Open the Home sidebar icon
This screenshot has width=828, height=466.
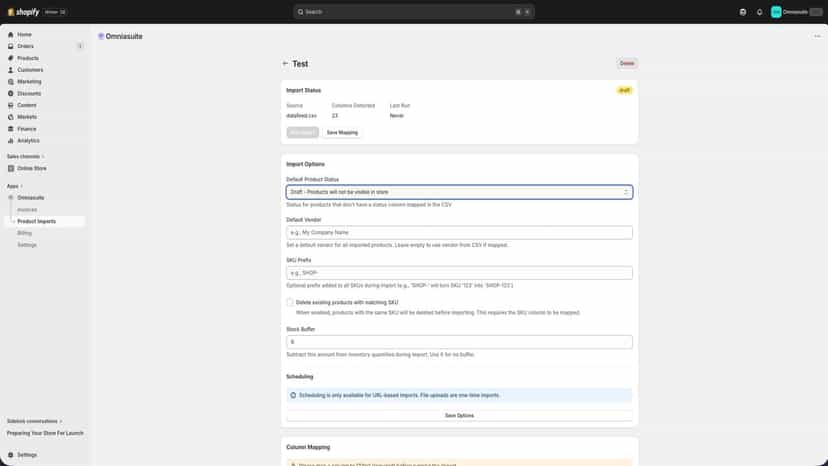coord(11,34)
